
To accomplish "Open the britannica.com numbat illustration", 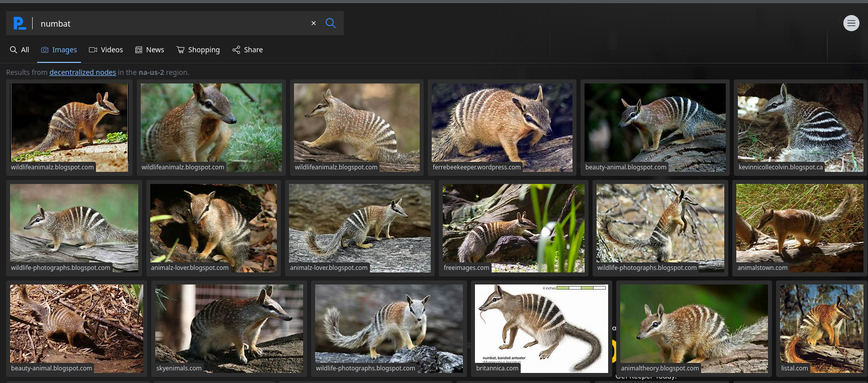I will coord(541,327).
